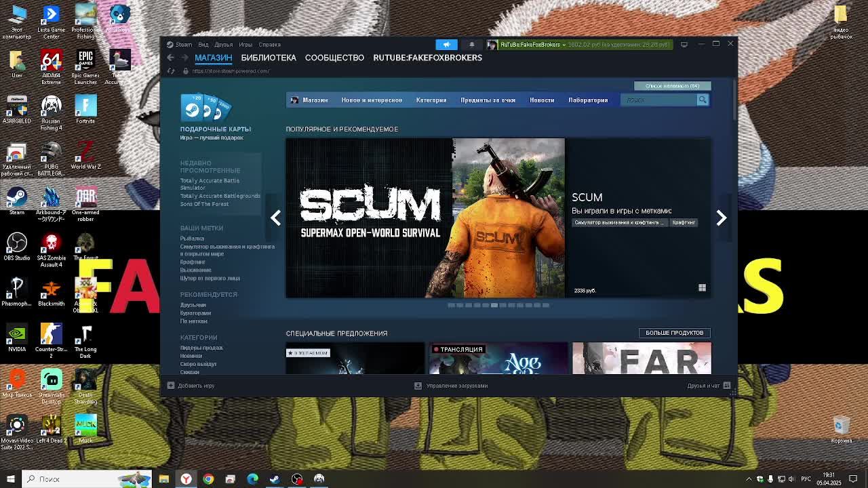Open the Вид menu
Screen dimensions: 868x488
(203, 45)
